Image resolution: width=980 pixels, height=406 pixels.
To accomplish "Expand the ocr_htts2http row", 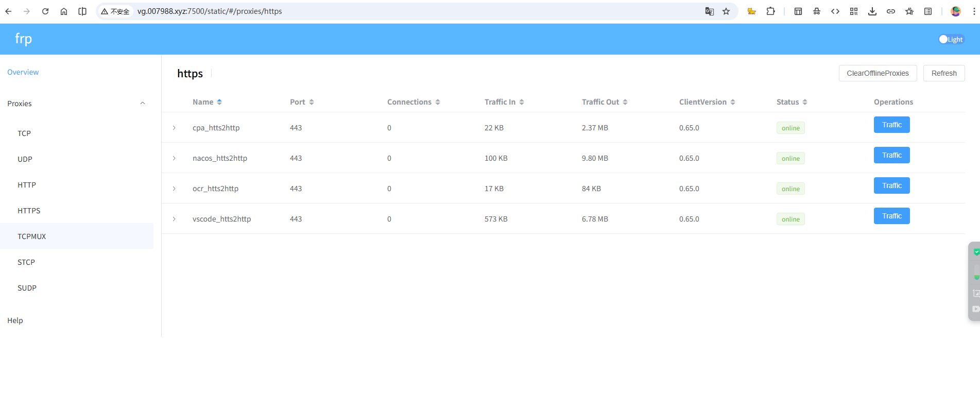I will 174,189.
